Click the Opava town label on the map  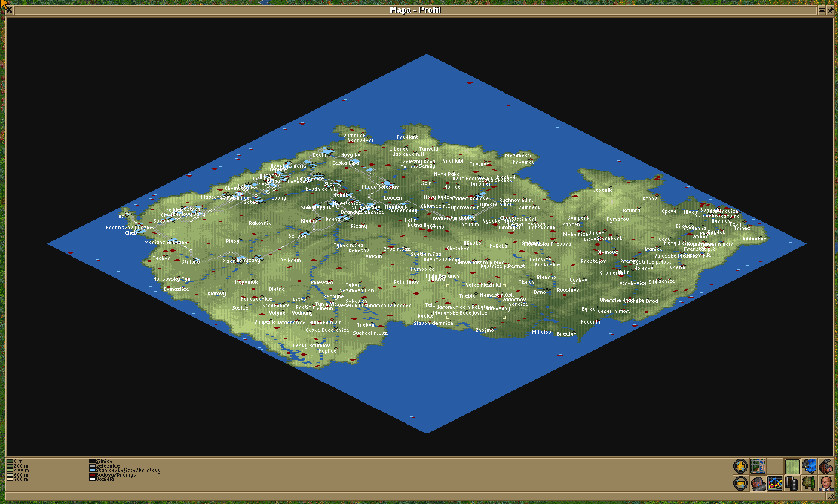(x=669, y=211)
